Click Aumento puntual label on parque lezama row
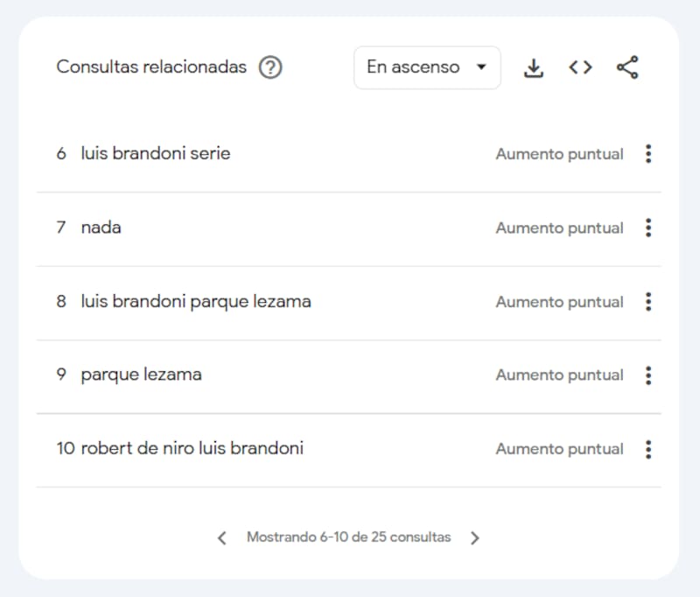The width and height of the screenshot is (700, 597). [559, 376]
